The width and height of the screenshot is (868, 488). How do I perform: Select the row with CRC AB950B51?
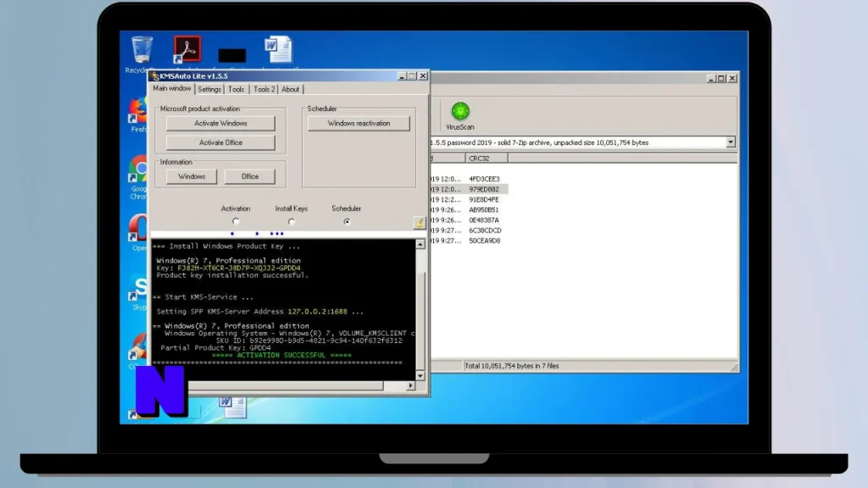[x=484, y=210]
